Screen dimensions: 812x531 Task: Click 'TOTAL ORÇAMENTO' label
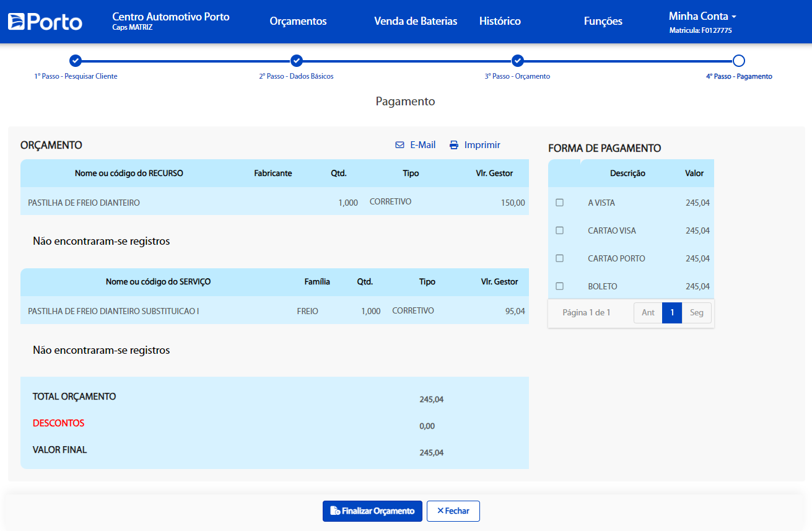click(x=74, y=397)
